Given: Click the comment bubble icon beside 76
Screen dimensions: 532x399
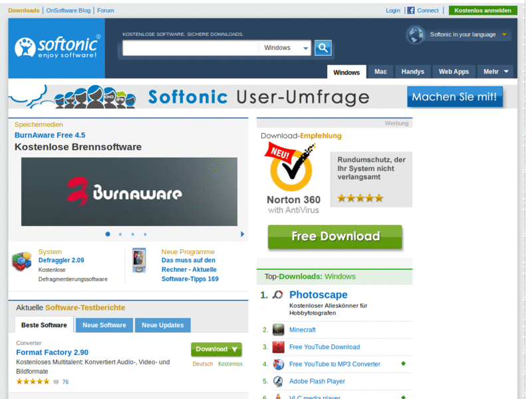Looking at the screenshot, I should (x=56, y=382).
